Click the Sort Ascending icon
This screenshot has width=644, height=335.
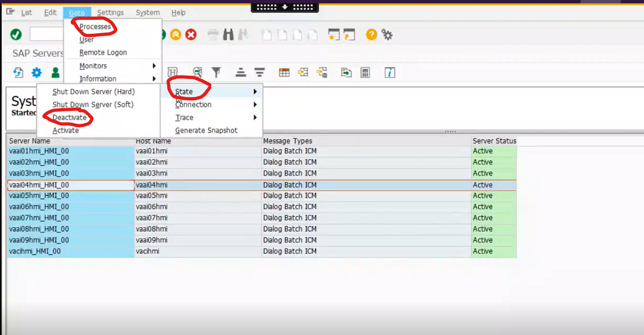pyautogui.click(x=239, y=72)
